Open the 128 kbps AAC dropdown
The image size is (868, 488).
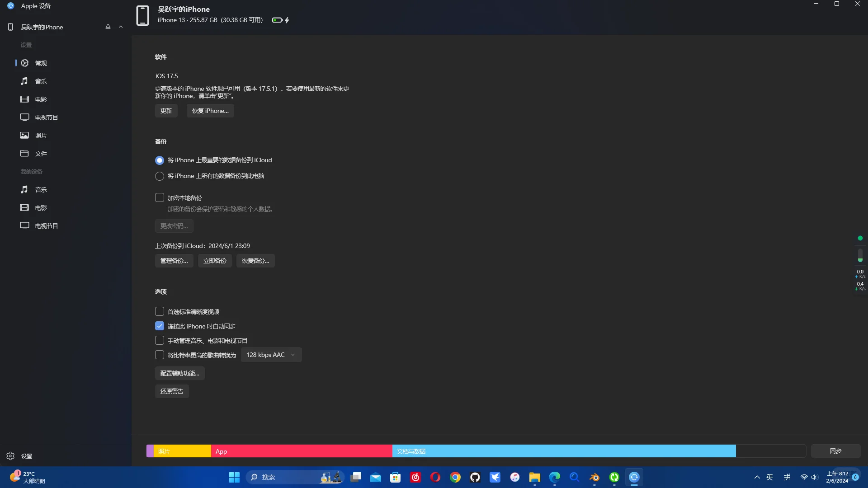point(271,355)
